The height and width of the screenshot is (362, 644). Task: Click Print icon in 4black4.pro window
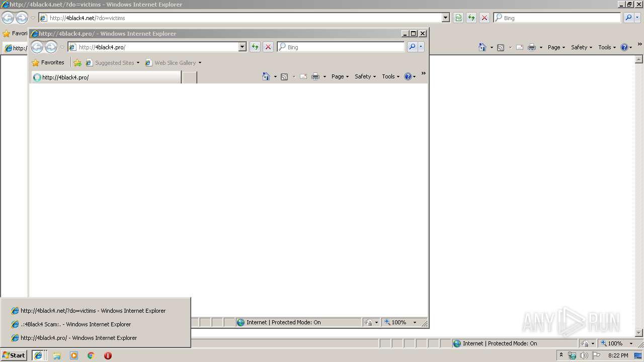click(315, 76)
